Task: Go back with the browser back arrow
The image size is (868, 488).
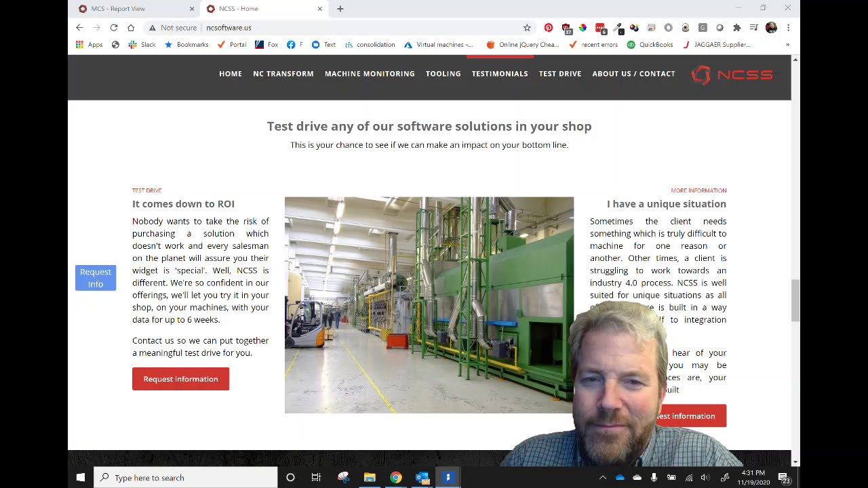Action: pyautogui.click(x=79, y=28)
